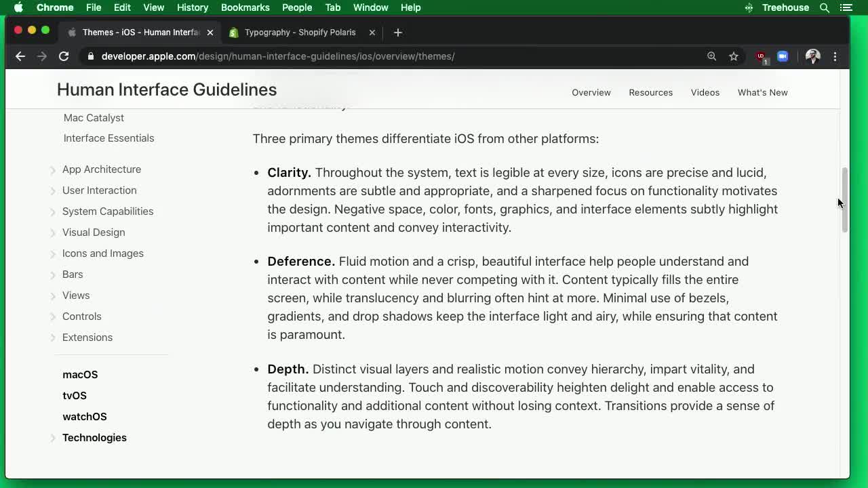This screenshot has height=488, width=868.
Task: Bookmark this page using the star icon
Action: 734,56
